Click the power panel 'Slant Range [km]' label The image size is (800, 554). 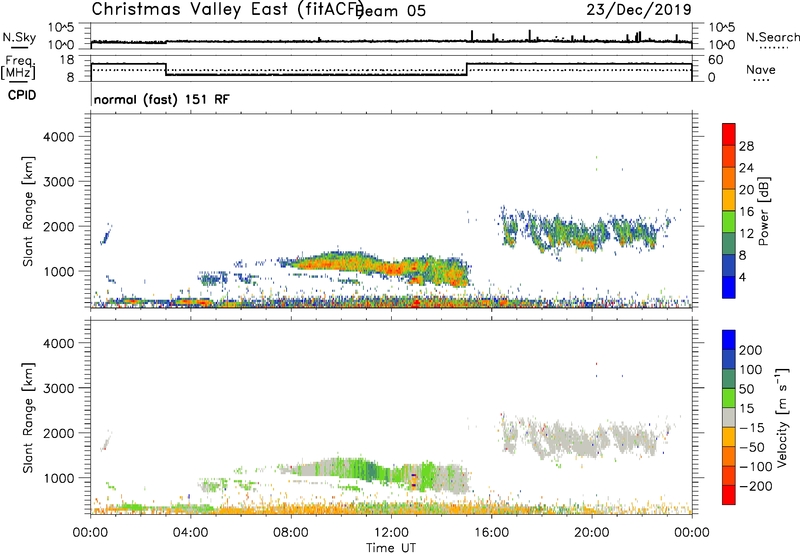pyautogui.click(x=28, y=211)
